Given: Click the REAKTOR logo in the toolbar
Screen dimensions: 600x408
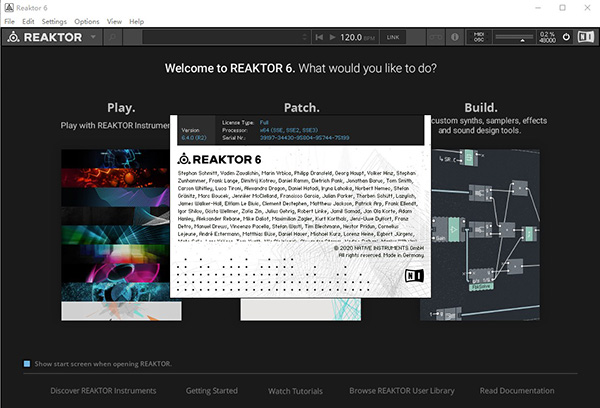Looking at the screenshot, I should click(x=44, y=37).
